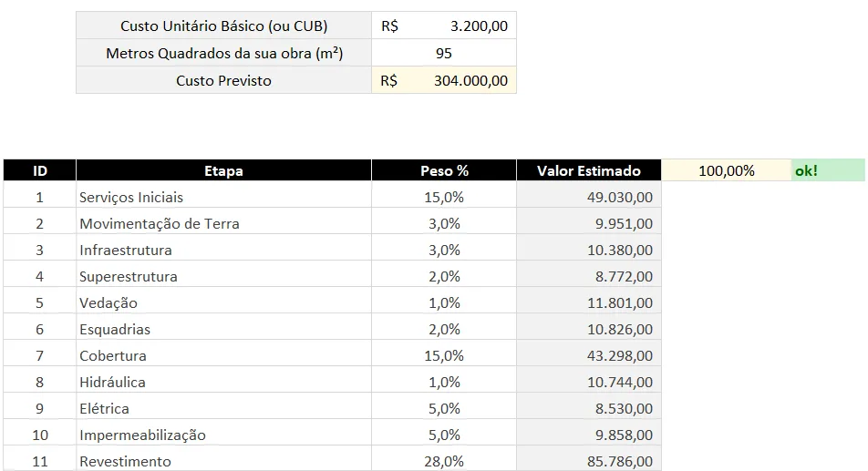Select the 'Movimentação de Terra' cell

pos(223,224)
